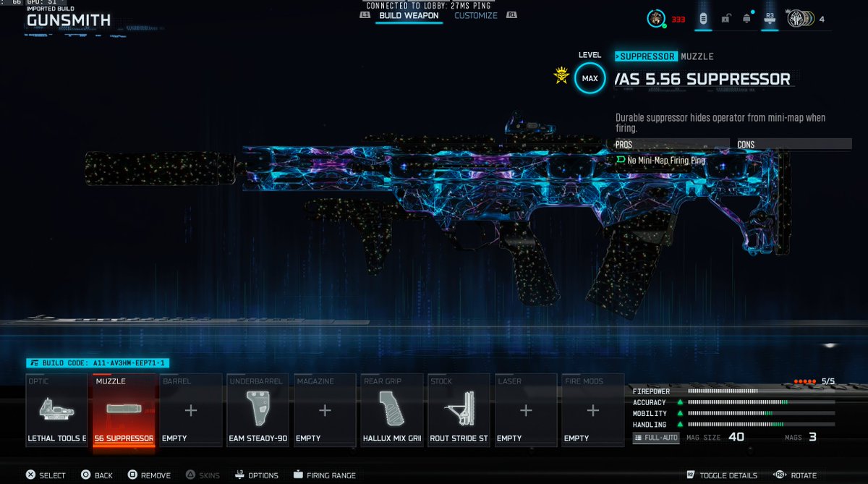Click the unlock padlock icon
The width and height of the screenshot is (868, 484).
(725, 19)
